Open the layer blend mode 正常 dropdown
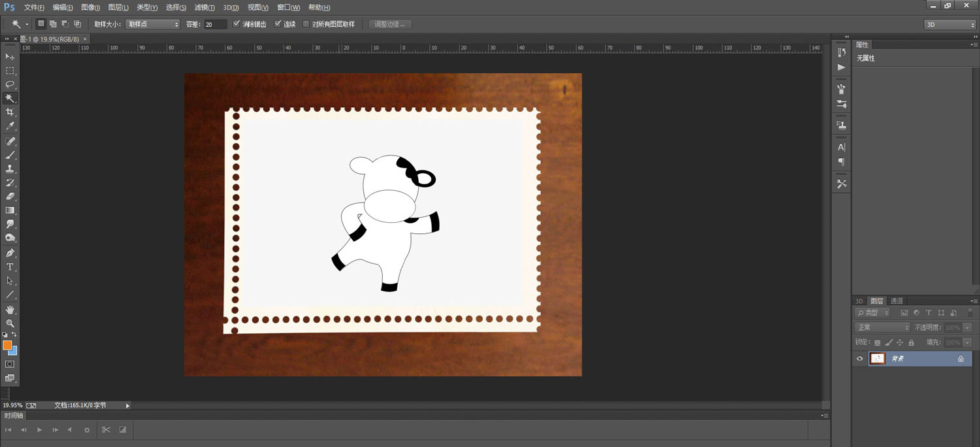The height and width of the screenshot is (447, 980). coord(881,327)
